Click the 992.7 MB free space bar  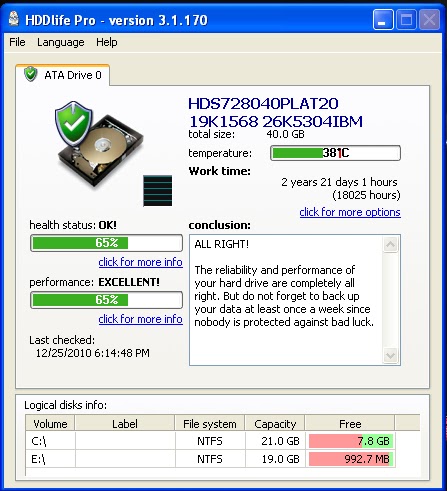[351, 459]
